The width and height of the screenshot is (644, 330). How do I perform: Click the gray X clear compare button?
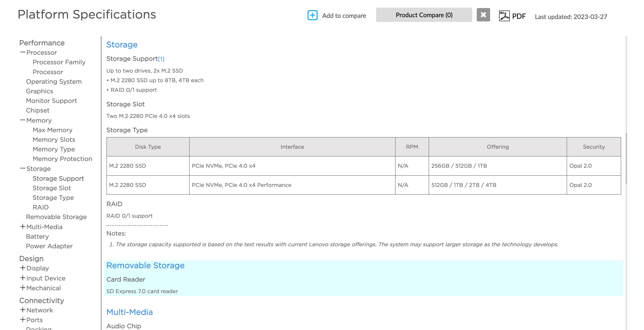(x=483, y=15)
